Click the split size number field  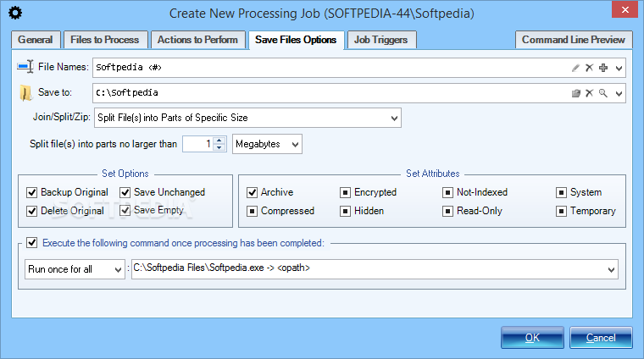[x=198, y=144]
